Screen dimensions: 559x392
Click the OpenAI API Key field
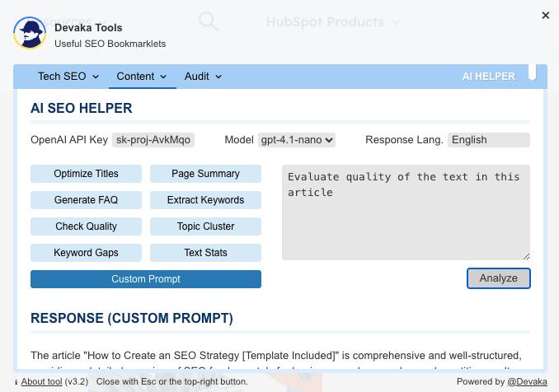153,140
